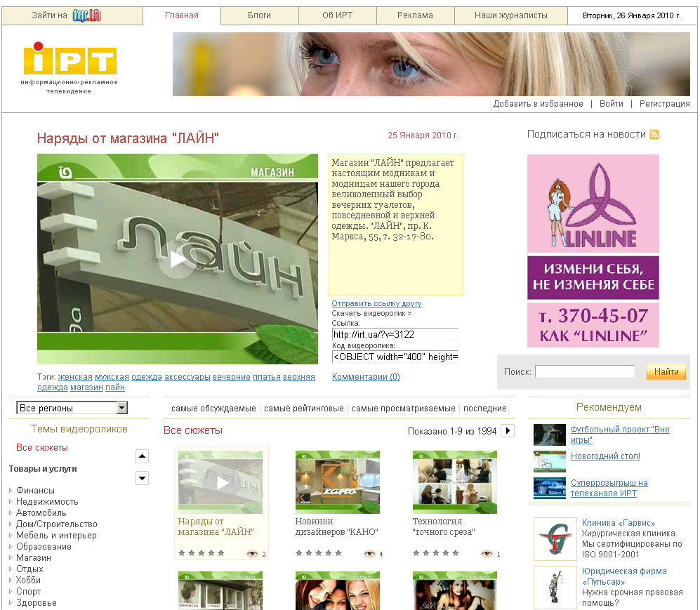Expand the Отдых category
The image size is (700, 610).
click(x=11, y=569)
